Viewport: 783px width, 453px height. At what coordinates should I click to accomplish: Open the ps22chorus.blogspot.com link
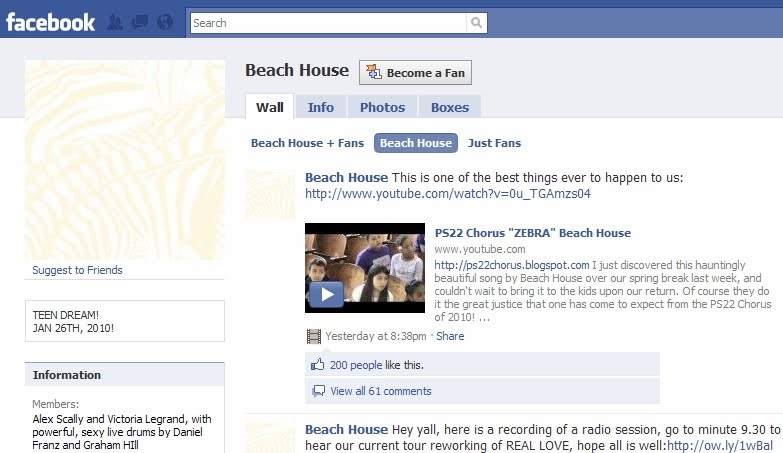[x=512, y=265]
